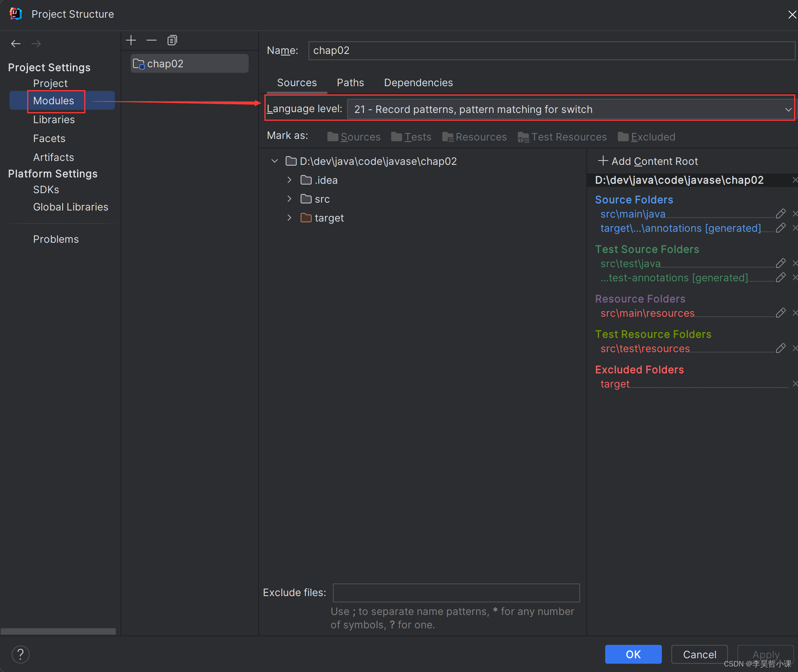Viewport: 798px width, 672px height.
Task: Click the IntelliJ IDEA logo icon
Action: pos(16,14)
